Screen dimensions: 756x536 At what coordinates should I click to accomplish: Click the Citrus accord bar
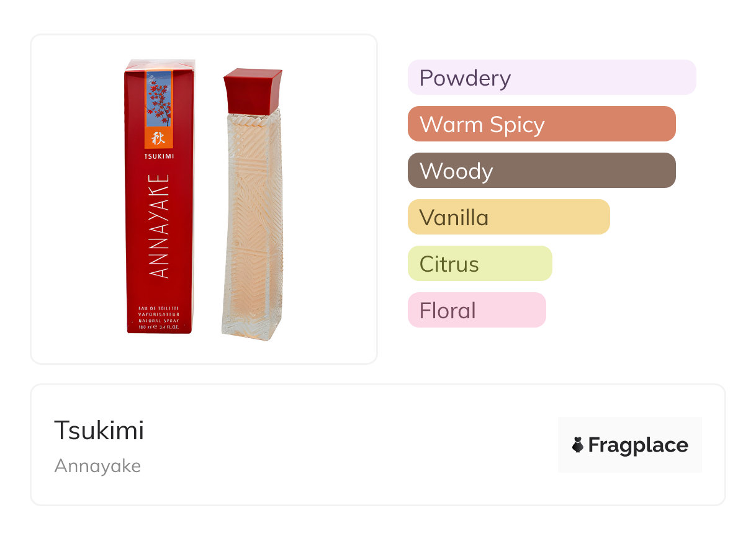coord(479,264)
